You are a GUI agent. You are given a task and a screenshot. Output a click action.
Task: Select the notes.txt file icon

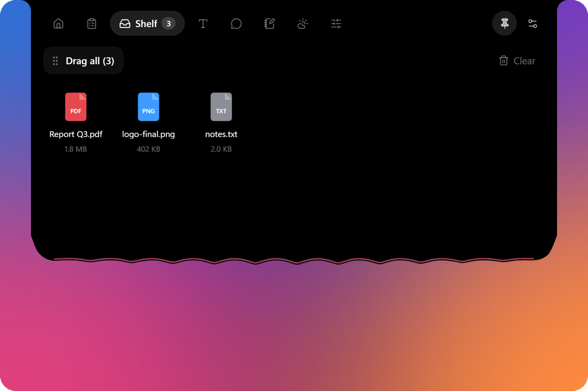click(221, 107)
